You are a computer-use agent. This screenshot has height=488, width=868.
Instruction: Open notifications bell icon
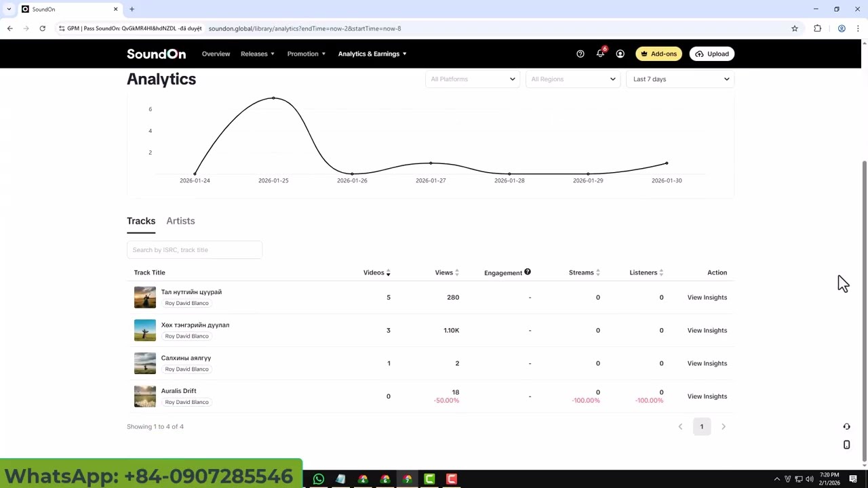point(601,53)
